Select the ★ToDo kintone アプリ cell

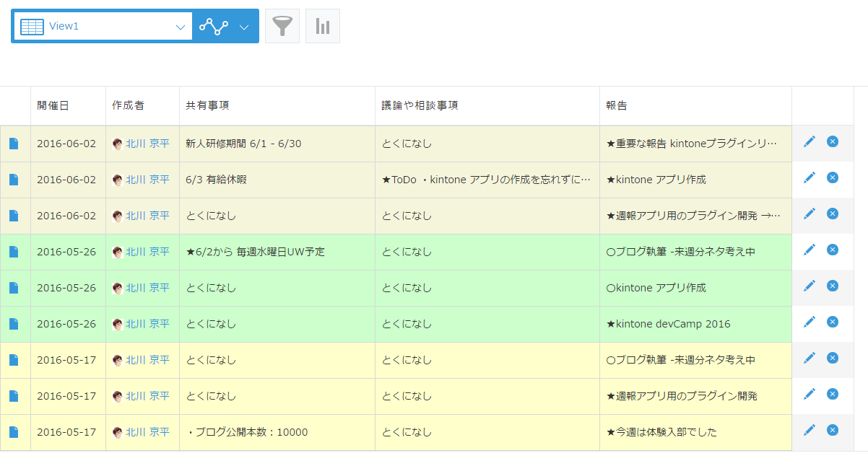pos(486,180)
